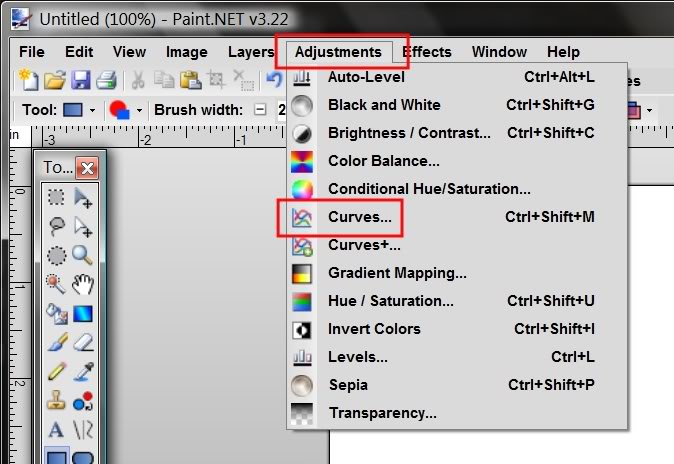Select the Rectangle Select tool

tap(56, 197)
